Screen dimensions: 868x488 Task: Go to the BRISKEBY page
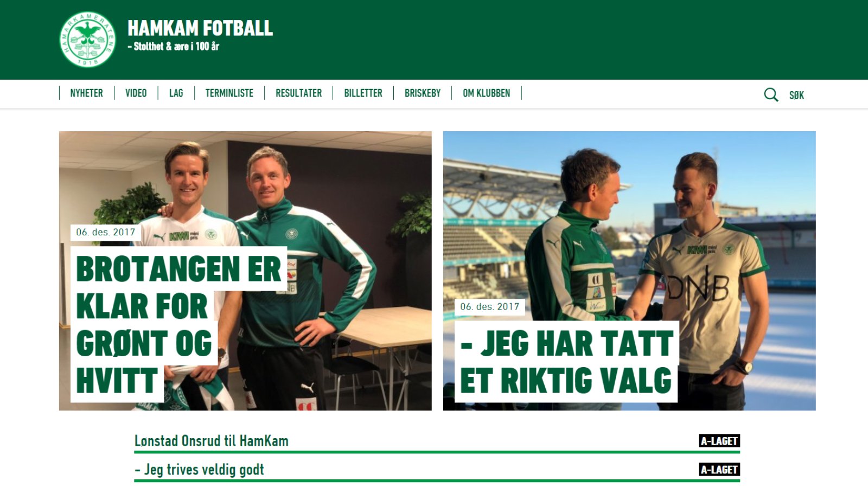(x=422, y=93)
